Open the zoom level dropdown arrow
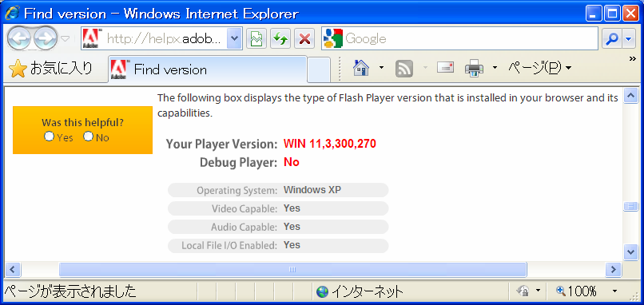Image resolution: width=644 pixels, height=305 pixels. point(614,291)
